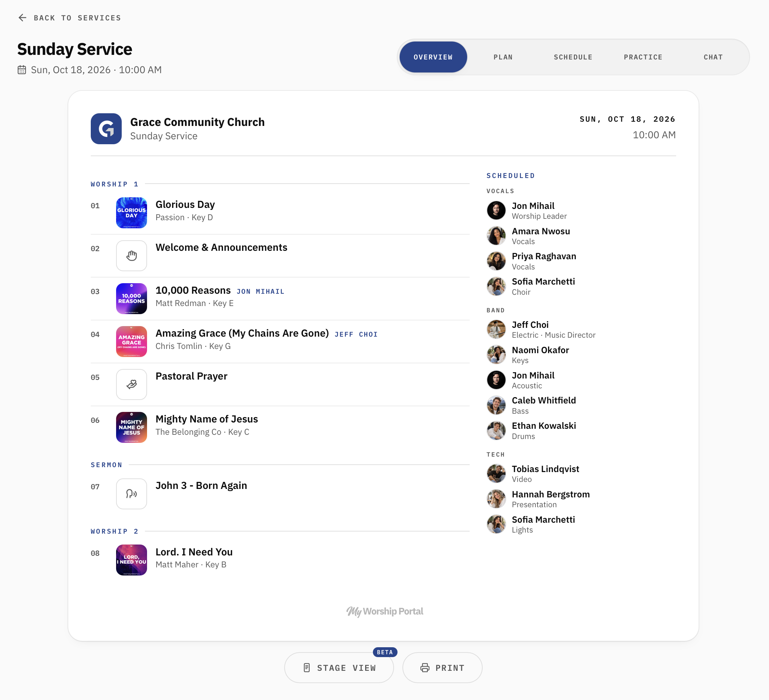769x700 pixels.
Task: Click the praying hands icon for Pastoral Prayer
Action: [131, 384]
